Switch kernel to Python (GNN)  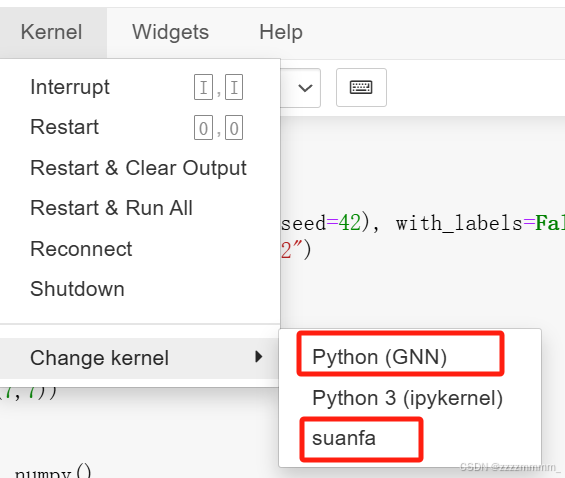[379, 357]
